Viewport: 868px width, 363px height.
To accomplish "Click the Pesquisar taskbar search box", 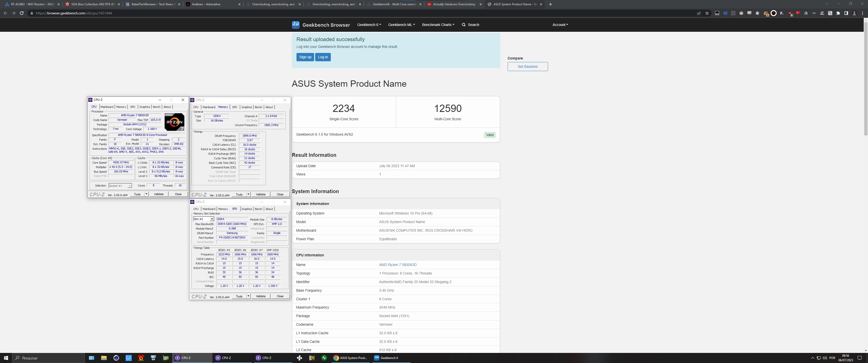I will tap(48, 358).
